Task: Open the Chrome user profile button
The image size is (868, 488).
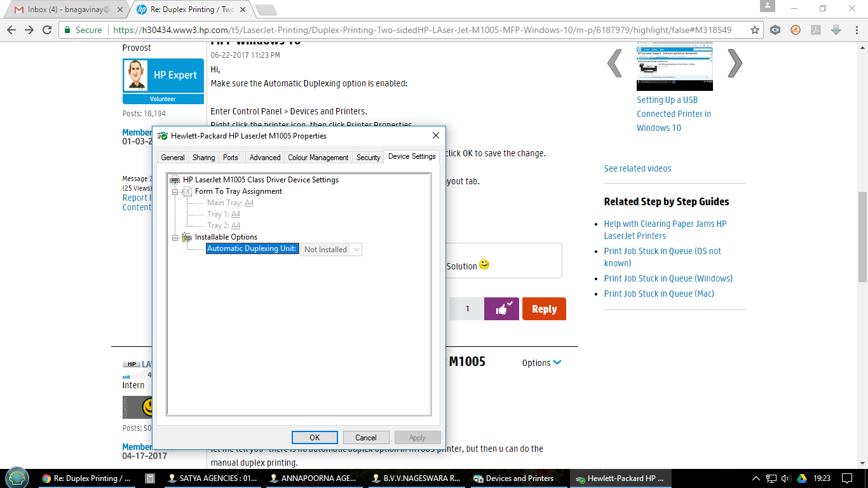Action: (768, 6)
